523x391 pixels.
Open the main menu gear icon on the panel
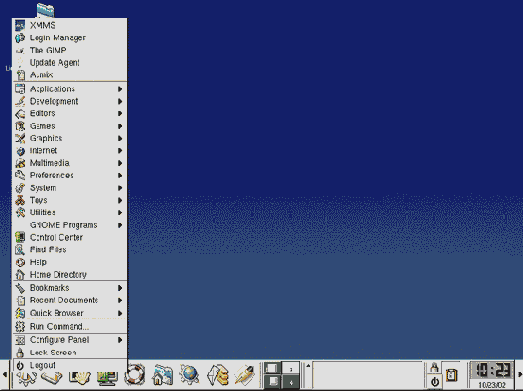pos(27,379)
